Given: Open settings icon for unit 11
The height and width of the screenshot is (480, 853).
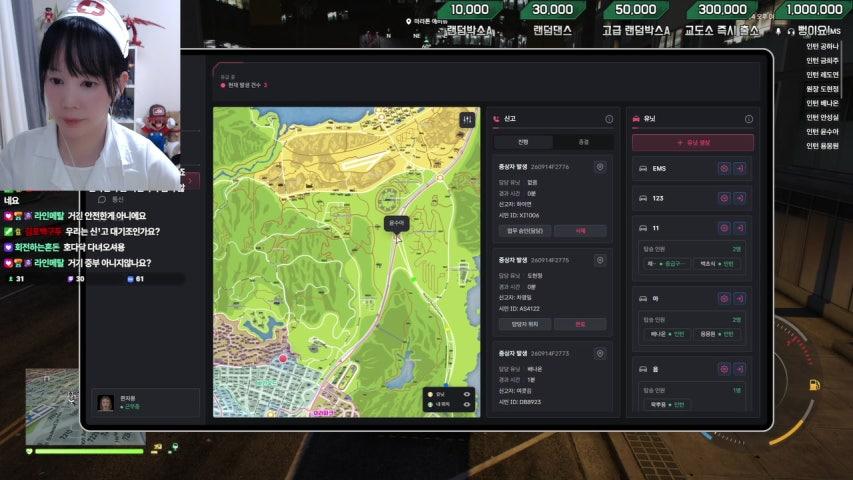Looking at the screenshot, I should 724,228.
